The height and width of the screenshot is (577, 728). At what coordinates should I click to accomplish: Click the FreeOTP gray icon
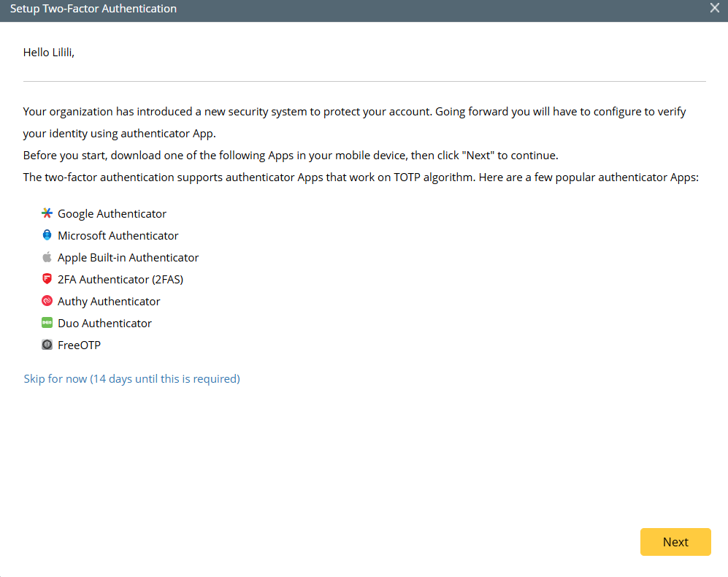(x=47, y=345)
